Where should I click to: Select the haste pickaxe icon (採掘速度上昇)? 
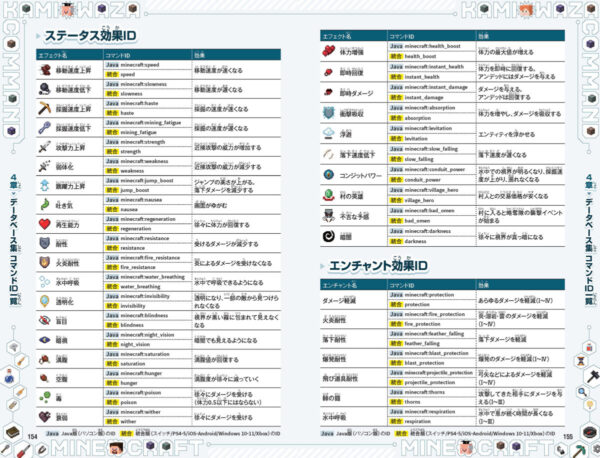coord(46,106)
